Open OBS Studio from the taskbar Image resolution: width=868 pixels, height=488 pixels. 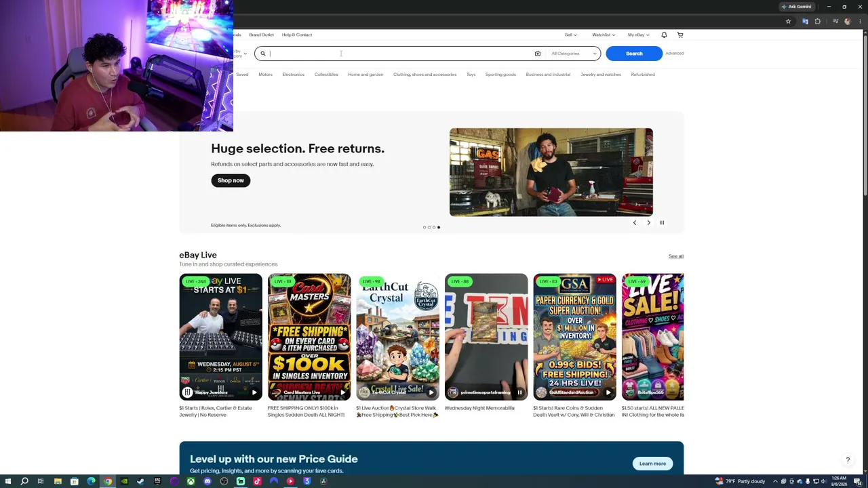(224, 481)
